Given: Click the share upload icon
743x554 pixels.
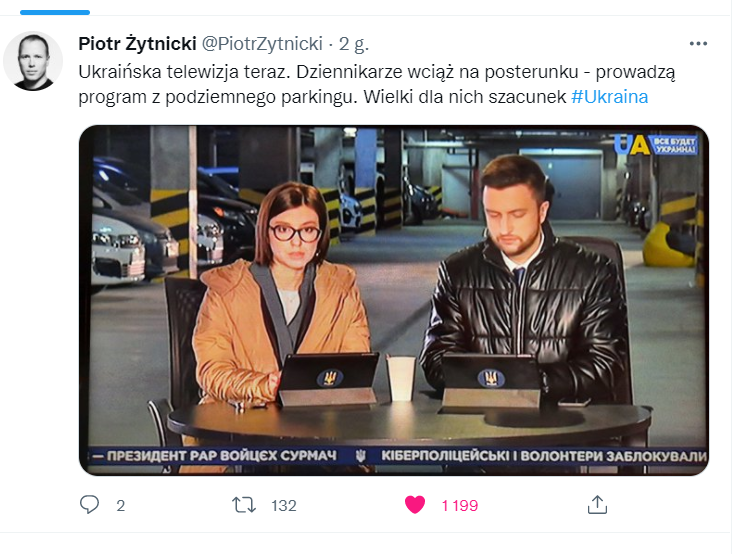Looking at the screenshot, I should click(597, 505).
